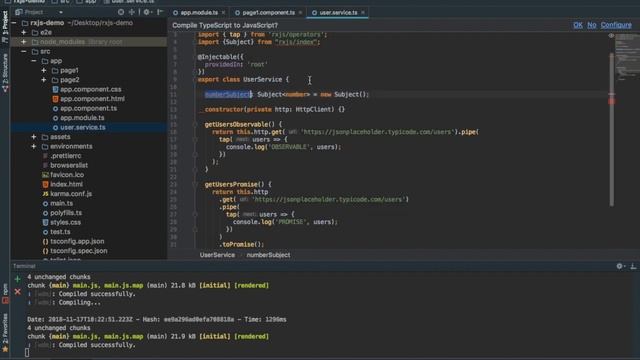Collapse the rxjs-demo root folder

pos(14,23)
